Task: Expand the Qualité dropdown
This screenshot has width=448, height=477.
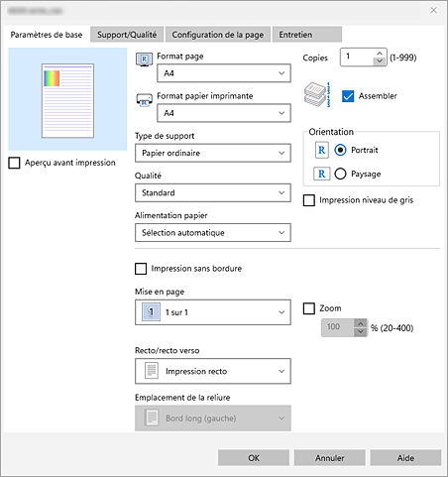Action: 213,192
